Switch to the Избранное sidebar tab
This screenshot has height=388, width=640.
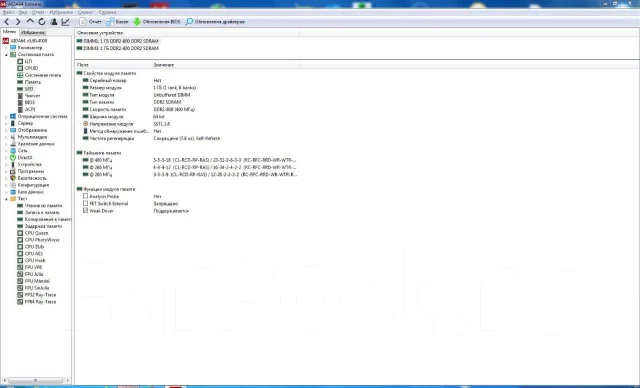(x=33, y=32)
